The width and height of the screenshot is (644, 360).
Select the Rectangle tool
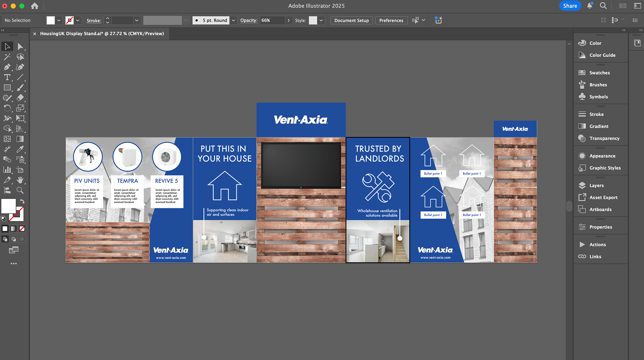click(7, 88)
